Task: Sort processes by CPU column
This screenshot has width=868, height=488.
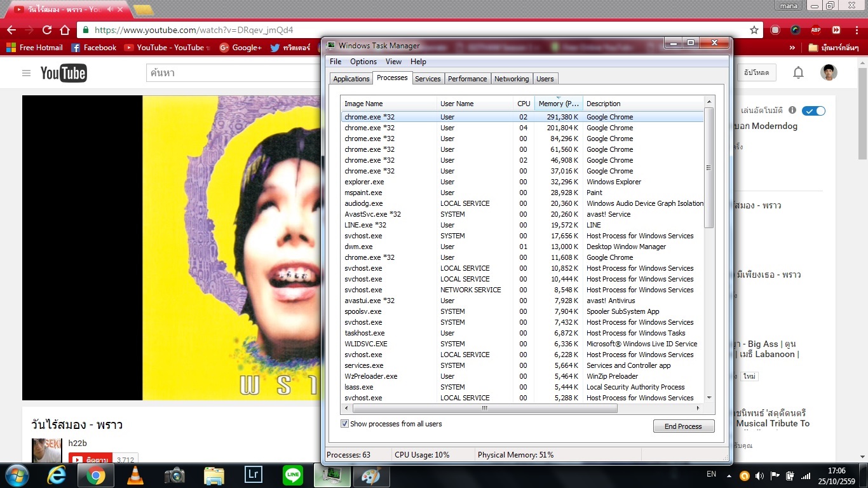Action: pos(524,104)
